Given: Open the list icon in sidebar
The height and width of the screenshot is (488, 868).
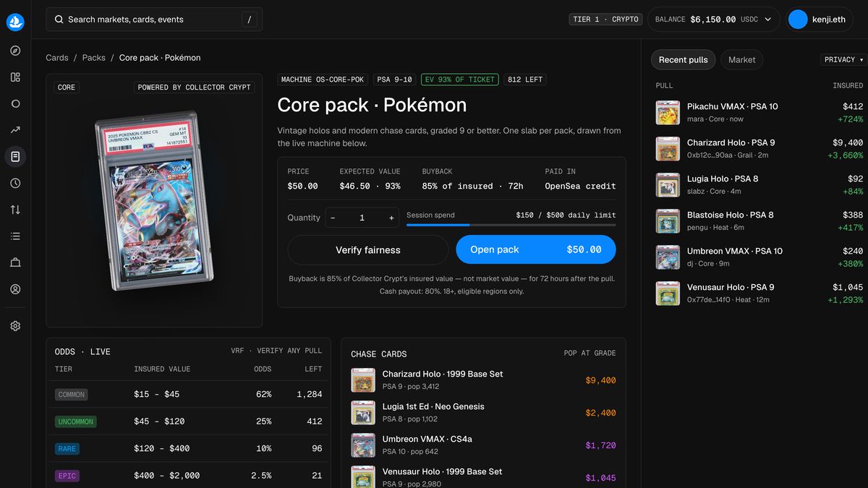Looking at the screenshot, I should pyautogui.click(x=15, y=236).
